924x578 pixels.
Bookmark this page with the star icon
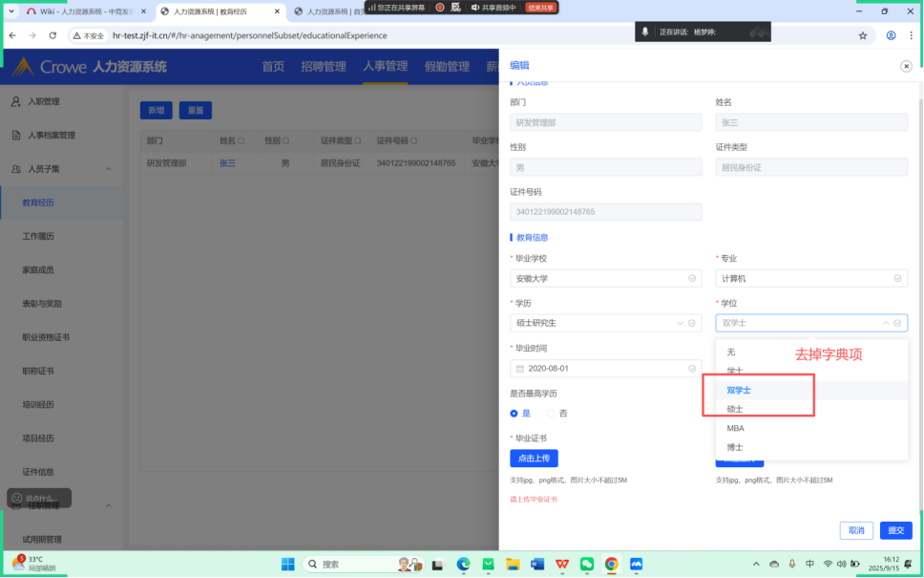pyautogui.click(x=863, y=35)
